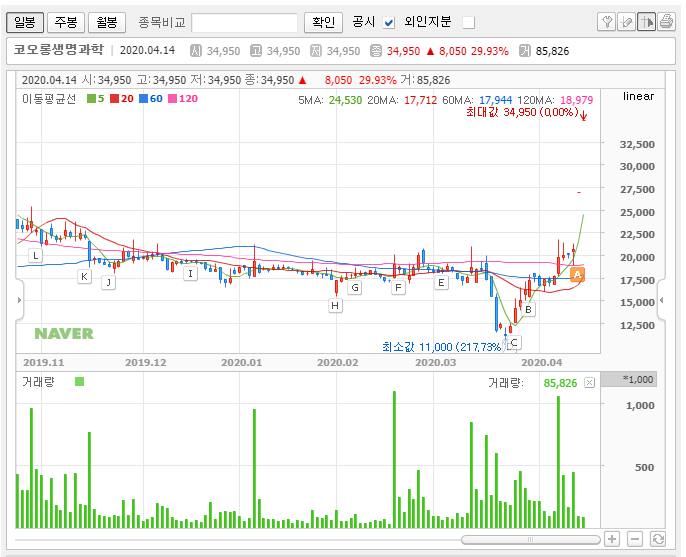Click the volume value 85,826 in green
This screenshot has width=686, height=557.
pyautogui.click(x=560, y=383)
